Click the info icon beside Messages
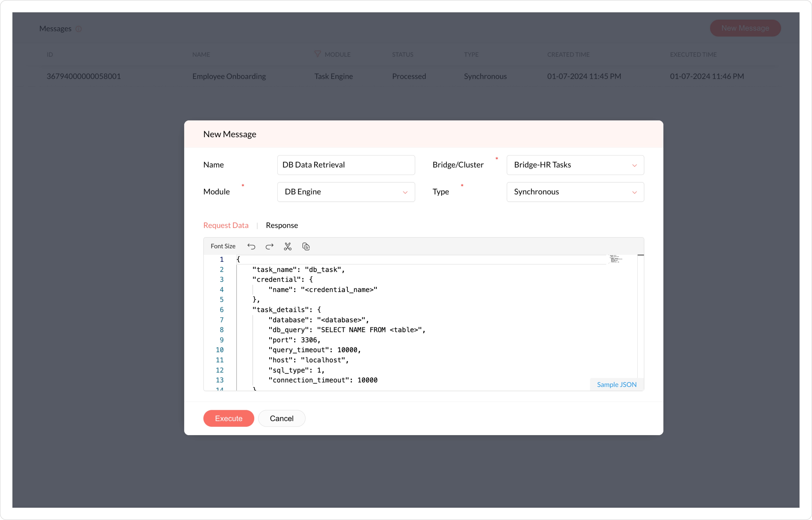Viewport: 812px width, 520px height. point(79,29)
